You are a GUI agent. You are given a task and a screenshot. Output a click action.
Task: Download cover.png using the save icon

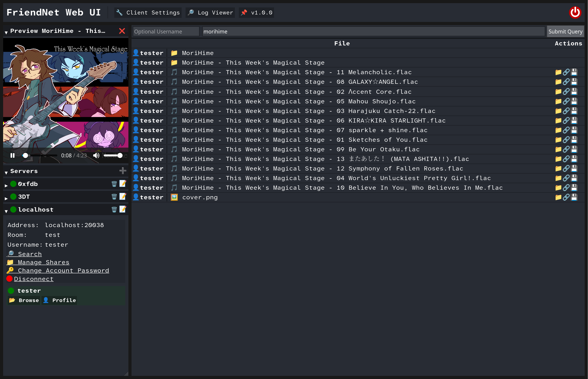click(574, 197)
